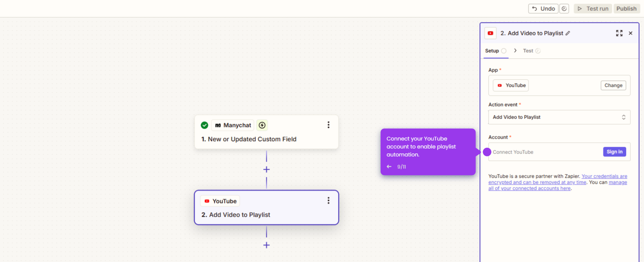Open the Action event dropdown

point(559,117)
